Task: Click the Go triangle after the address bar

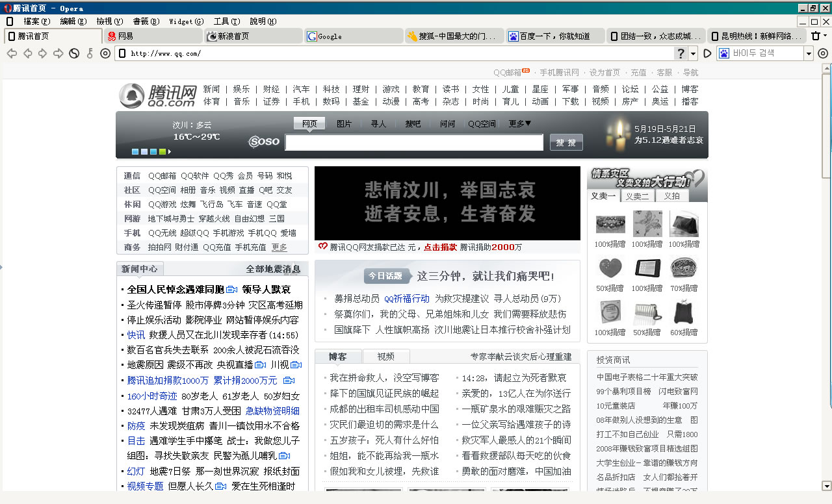Action: (707, 53)
